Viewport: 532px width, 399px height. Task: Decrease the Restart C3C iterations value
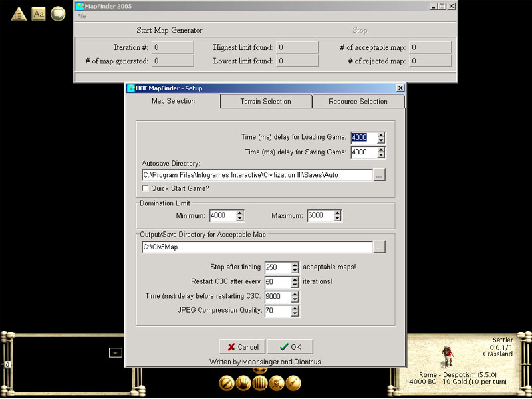tap(295, 285)
